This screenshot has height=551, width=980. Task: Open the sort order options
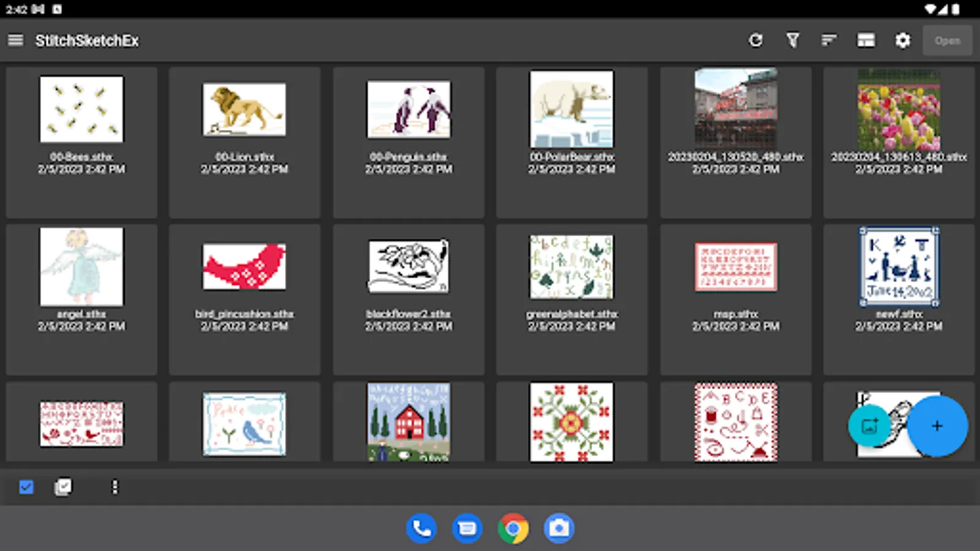click(829, 40)
